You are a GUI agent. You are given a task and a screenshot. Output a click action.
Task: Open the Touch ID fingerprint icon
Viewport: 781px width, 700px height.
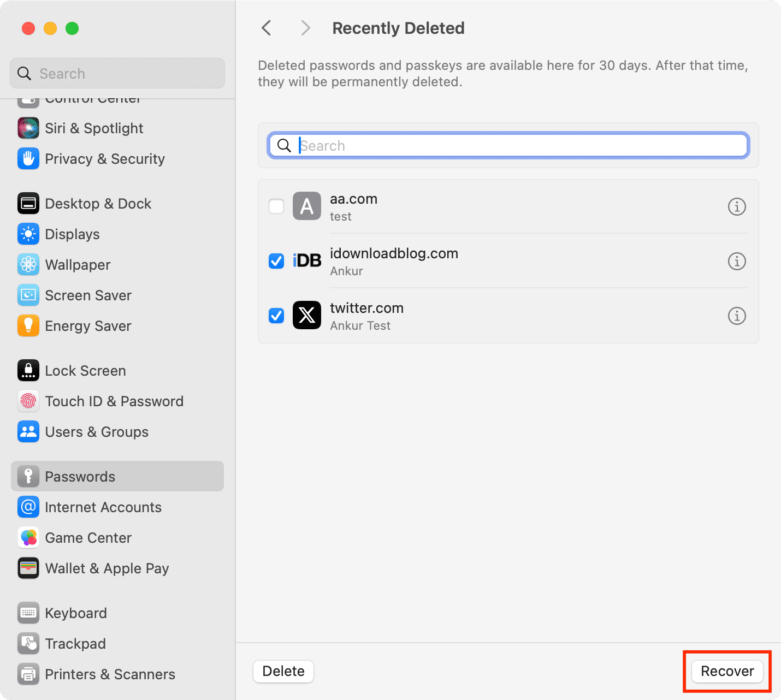point(28,401)
